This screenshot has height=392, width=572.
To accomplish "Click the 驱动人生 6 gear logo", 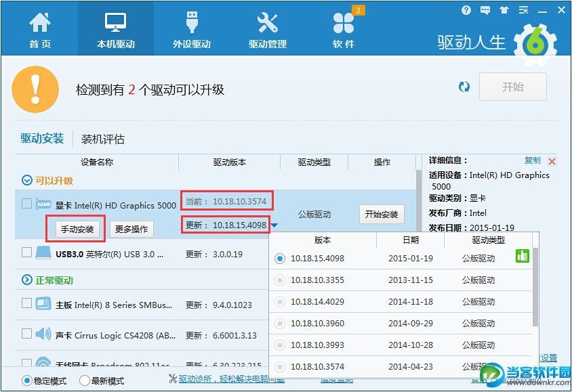I will (x=535, y=45).
